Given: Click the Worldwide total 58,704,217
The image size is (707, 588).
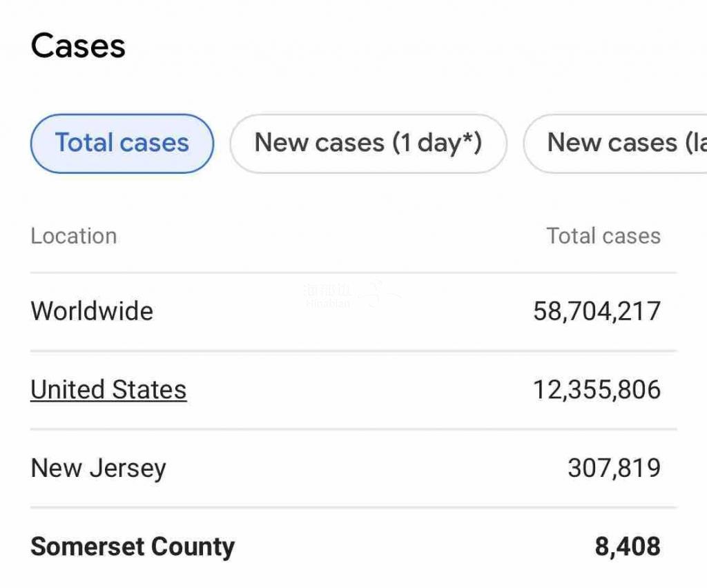Looking at the screenshot, I should (x=597, y=311).
